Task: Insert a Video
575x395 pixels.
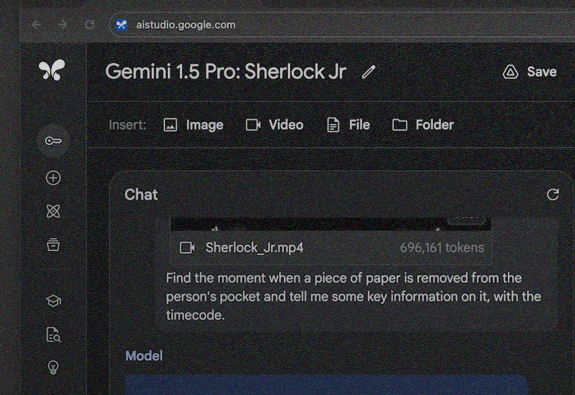Action: tap(274, 125)
